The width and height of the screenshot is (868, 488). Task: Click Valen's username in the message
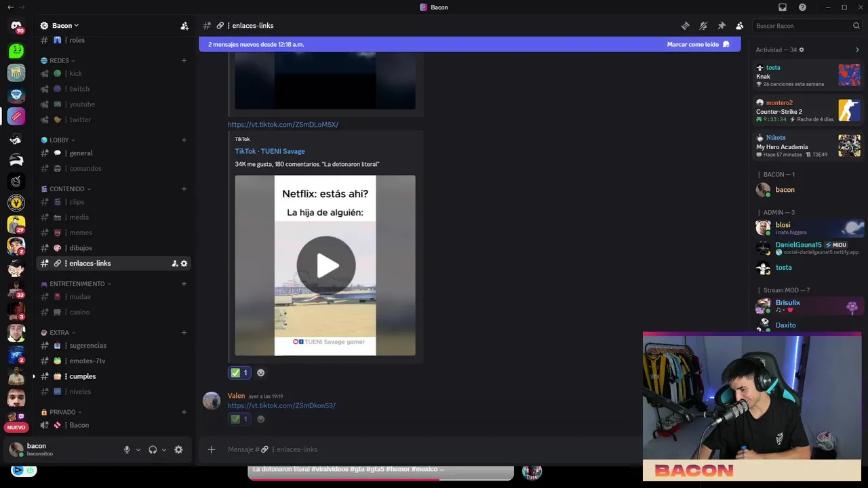pos(236,396)
